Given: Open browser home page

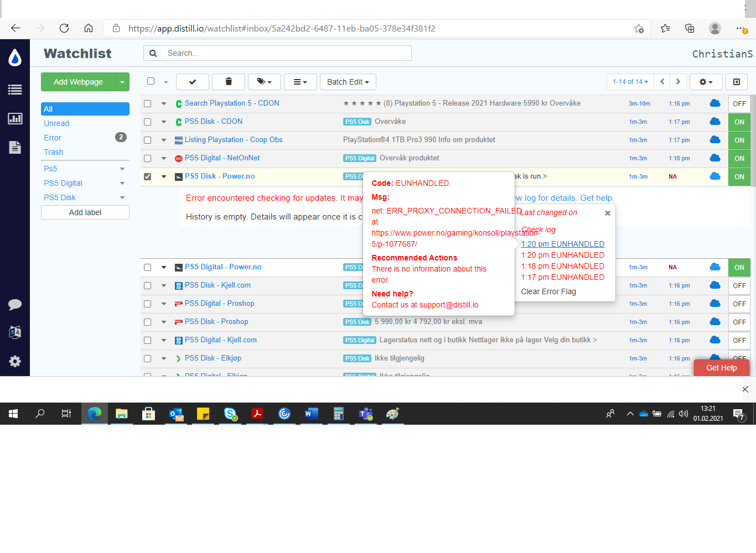Looking at the screenshot, I should coord(89,28).
